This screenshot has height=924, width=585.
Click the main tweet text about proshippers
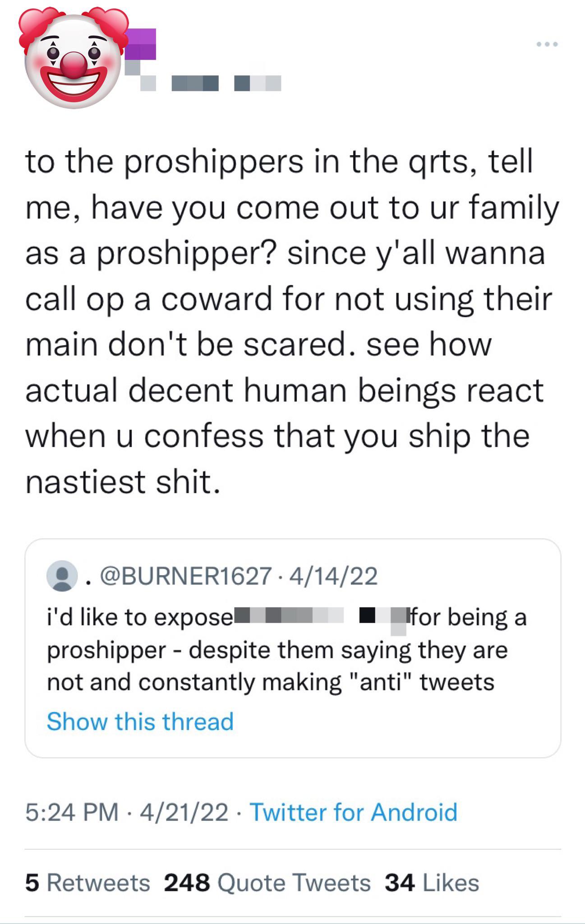(x=289, y=321)
